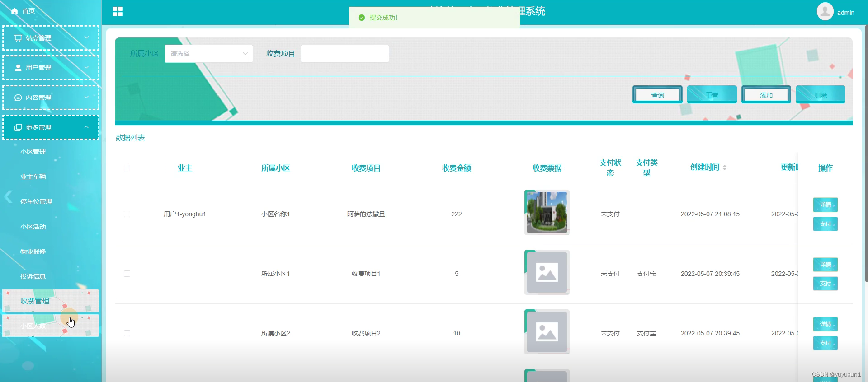Open the 所属小区 dropdown selector
The height and width of the screenshot is (382, 868).
(x=209, y=54)
